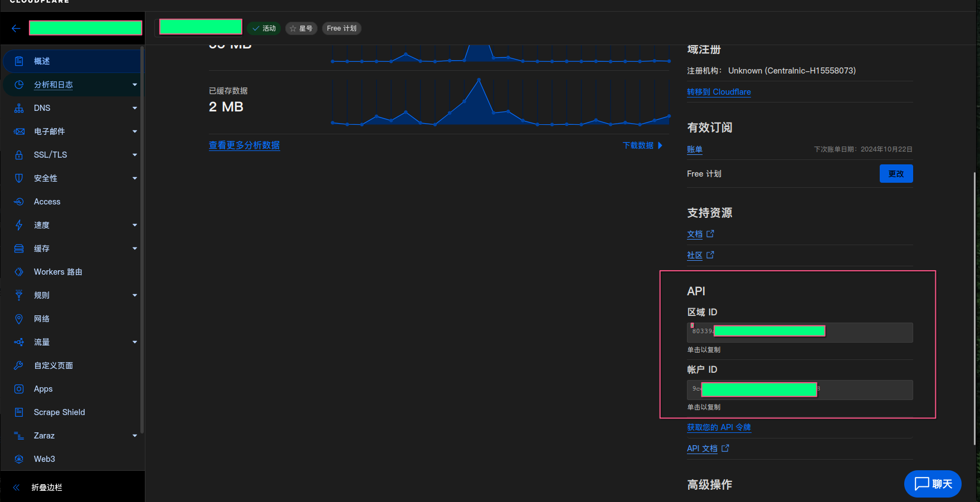Viewport: 980px width, 502px height.
Task: Open the 缓存 storage icon
Action: coord(19,248)
